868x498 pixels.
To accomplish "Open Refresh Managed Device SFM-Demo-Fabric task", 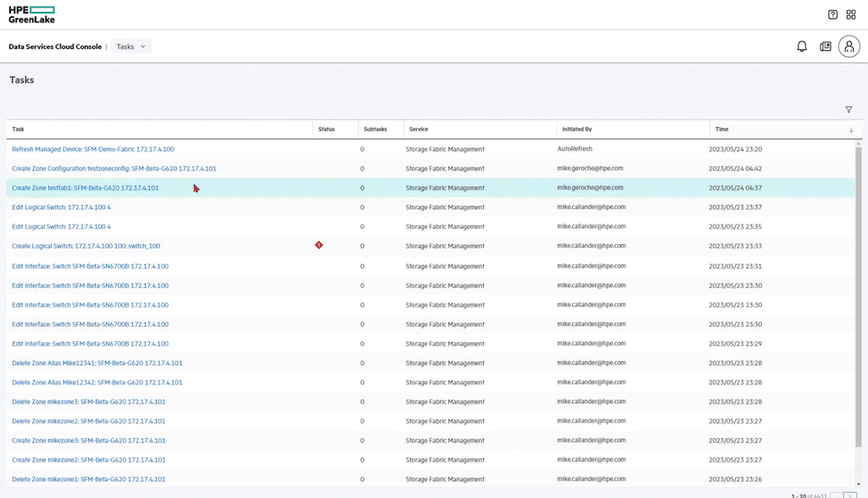I will point(93,149).
